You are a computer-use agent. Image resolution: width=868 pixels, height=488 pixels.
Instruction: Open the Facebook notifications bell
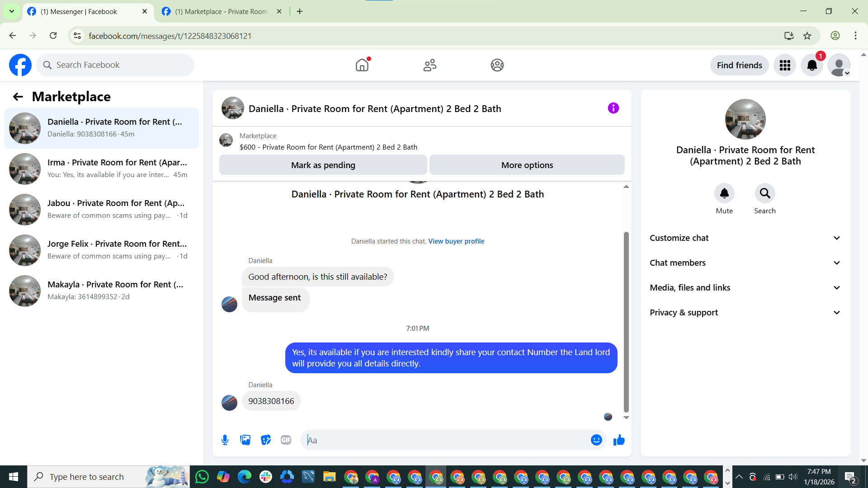coord(812,65)
